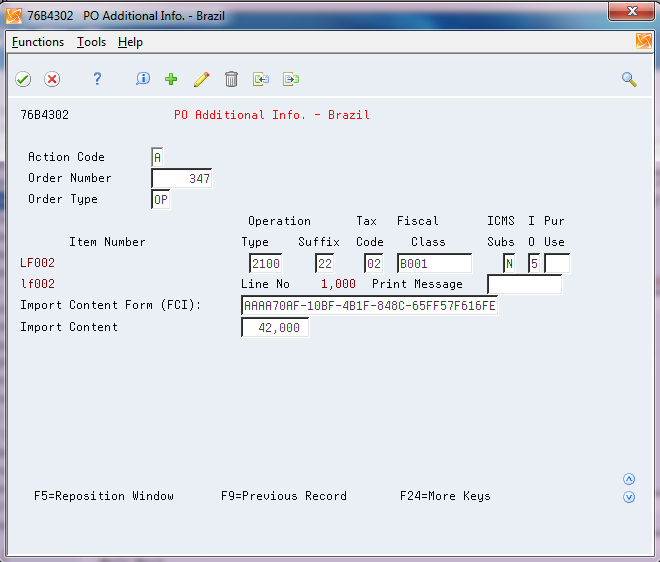Click the yellow pencil edit icon
Screen dimensions: 660x562
pyautogui.click(x=201, y=79)
